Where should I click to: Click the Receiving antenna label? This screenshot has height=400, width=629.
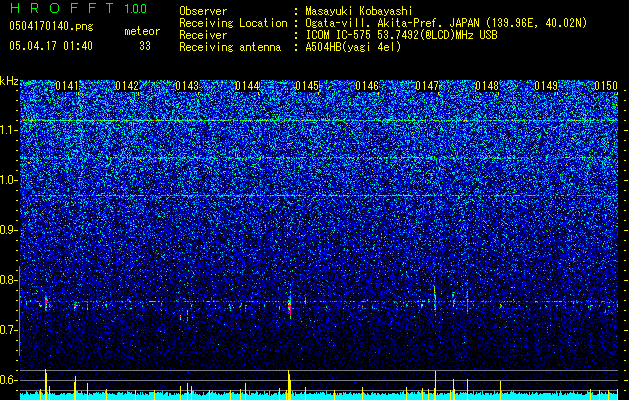click(230, 47)
